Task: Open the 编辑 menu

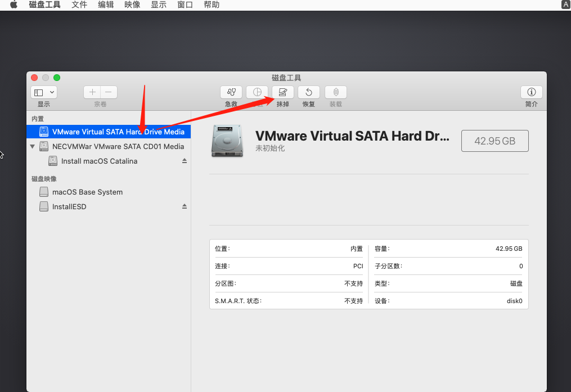Action: click(x=106, y=4)
